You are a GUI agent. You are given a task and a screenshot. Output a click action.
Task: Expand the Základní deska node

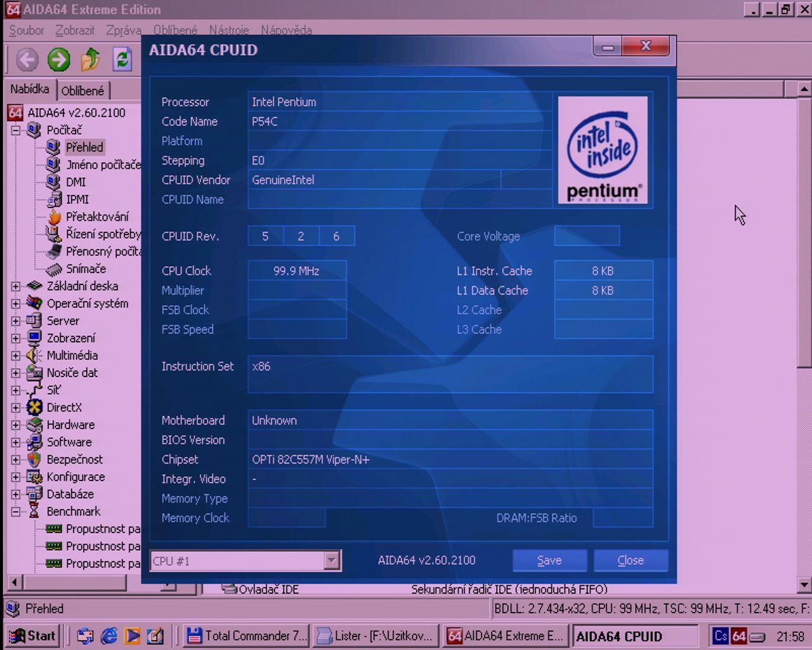15,286
